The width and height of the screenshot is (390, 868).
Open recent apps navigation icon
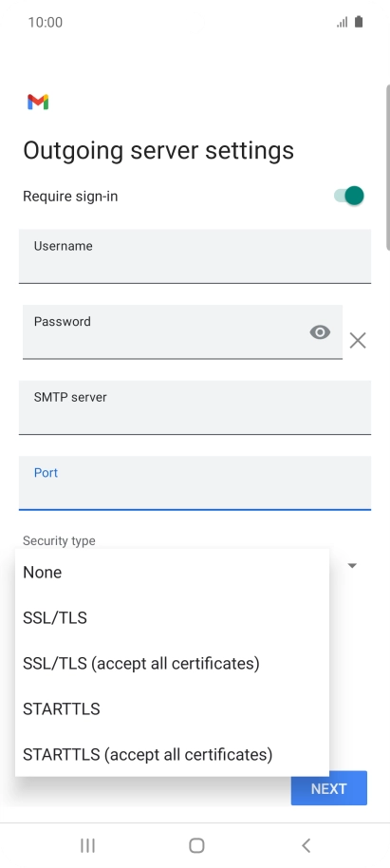pos(87,845)
